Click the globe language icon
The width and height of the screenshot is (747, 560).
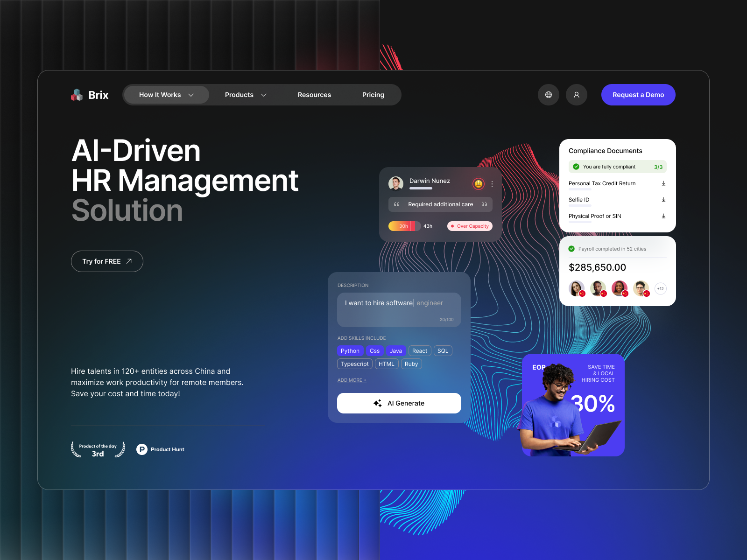point(549,95)
